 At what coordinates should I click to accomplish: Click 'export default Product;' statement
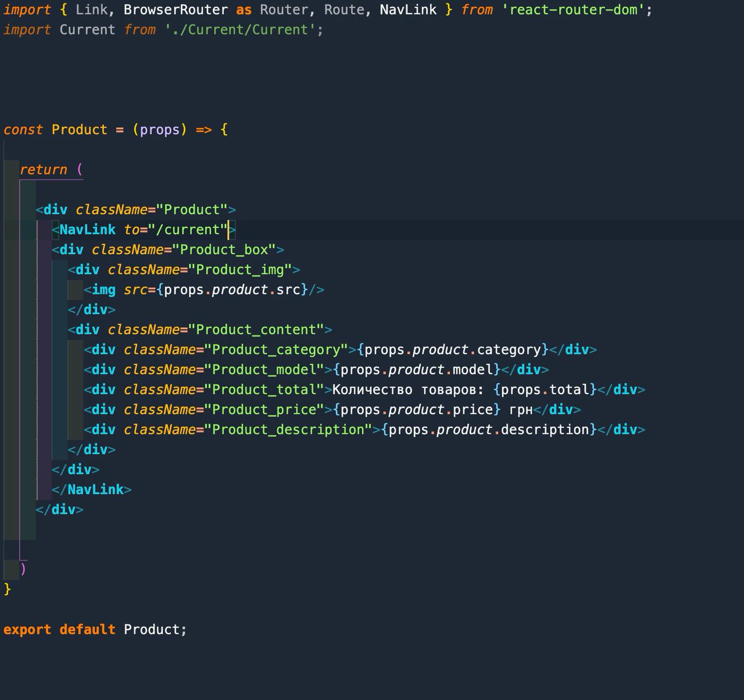(x=95, y=630)
